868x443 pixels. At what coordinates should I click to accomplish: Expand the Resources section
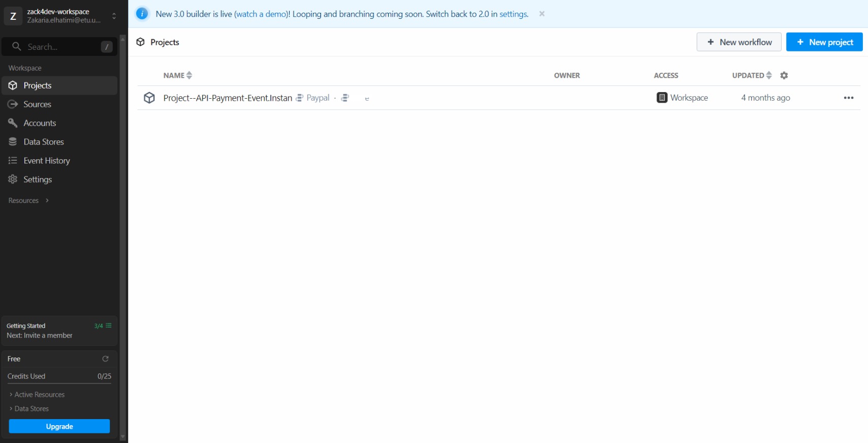pyautogui.click(x=28, y=200)
